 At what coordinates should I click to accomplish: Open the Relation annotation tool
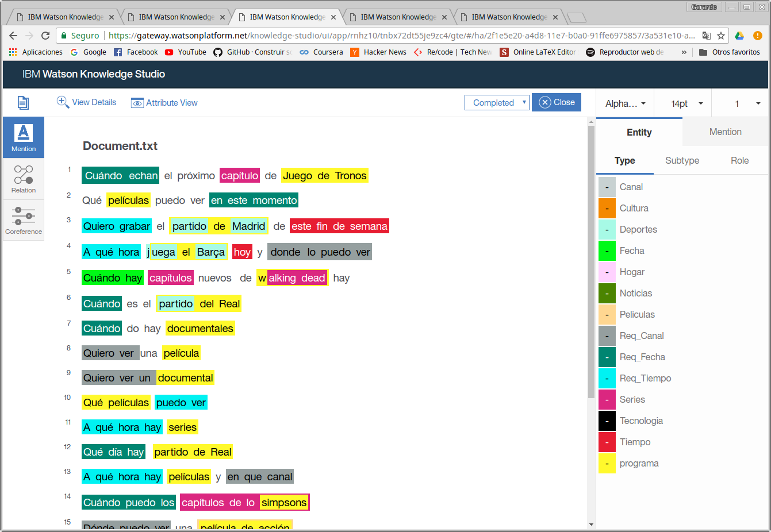[x=24, y=179]
